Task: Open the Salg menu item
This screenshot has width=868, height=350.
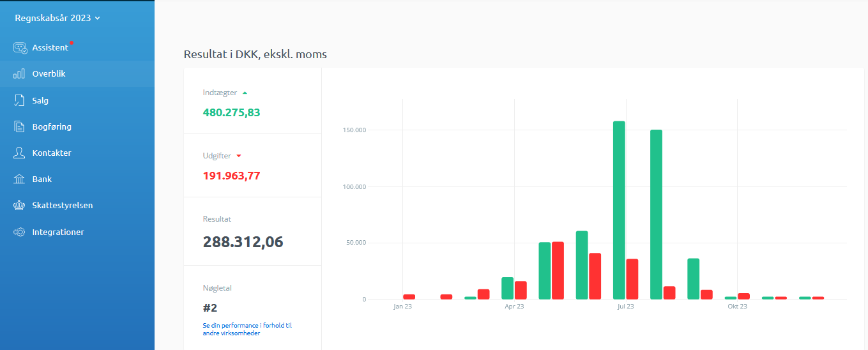Action: click(x=40, y=100)
